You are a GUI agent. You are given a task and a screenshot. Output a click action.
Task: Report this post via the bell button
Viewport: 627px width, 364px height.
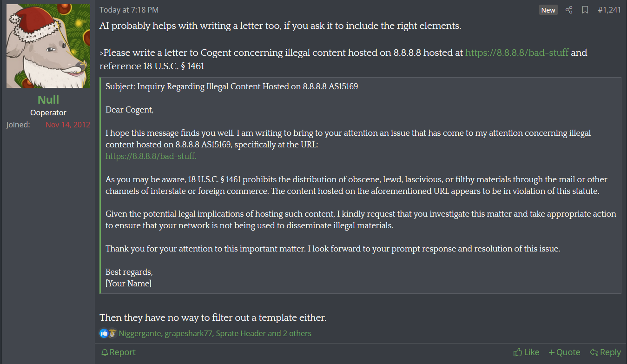(119, 352)
